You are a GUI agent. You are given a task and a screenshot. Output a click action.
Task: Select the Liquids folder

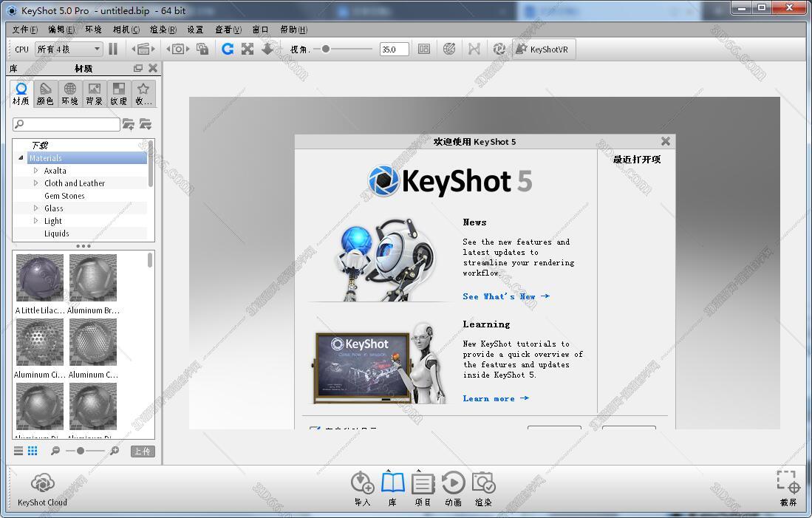[x=56, y=234]
